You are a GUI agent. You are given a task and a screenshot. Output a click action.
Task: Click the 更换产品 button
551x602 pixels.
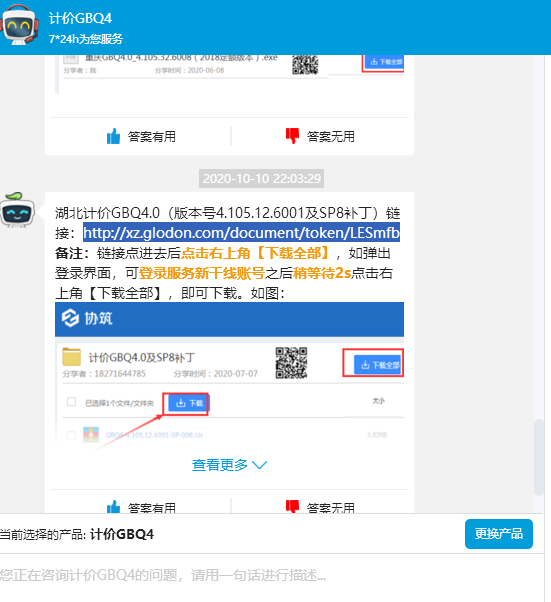499,534
